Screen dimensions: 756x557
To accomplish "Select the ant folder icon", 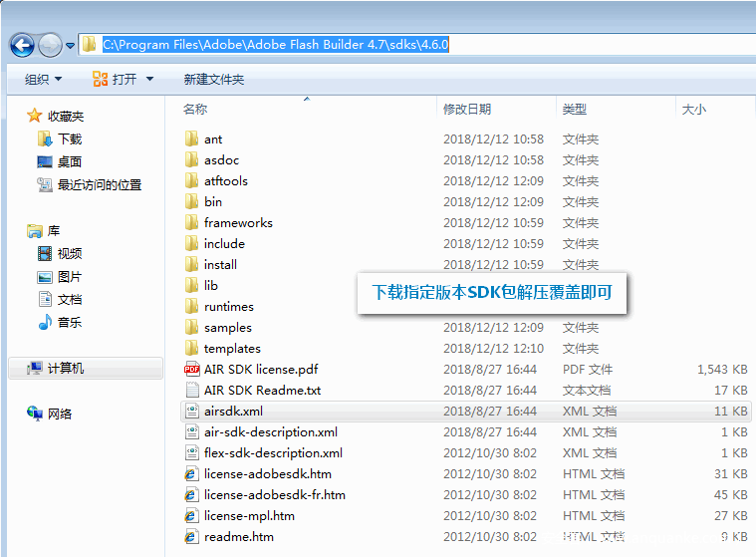I will coord(191,139).
